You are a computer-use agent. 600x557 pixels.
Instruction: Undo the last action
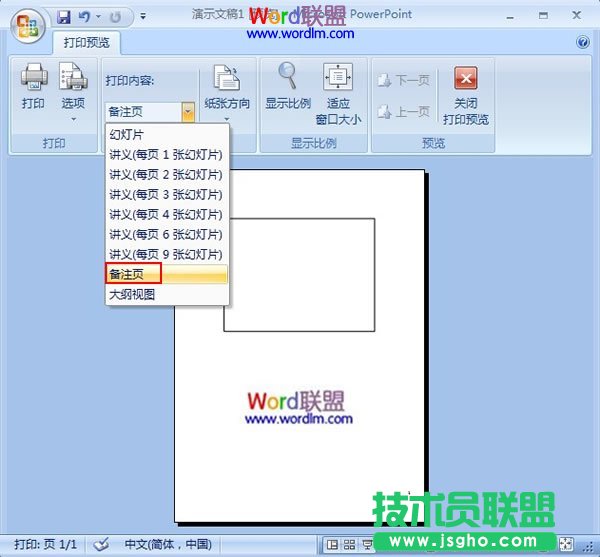pos(84,17)
